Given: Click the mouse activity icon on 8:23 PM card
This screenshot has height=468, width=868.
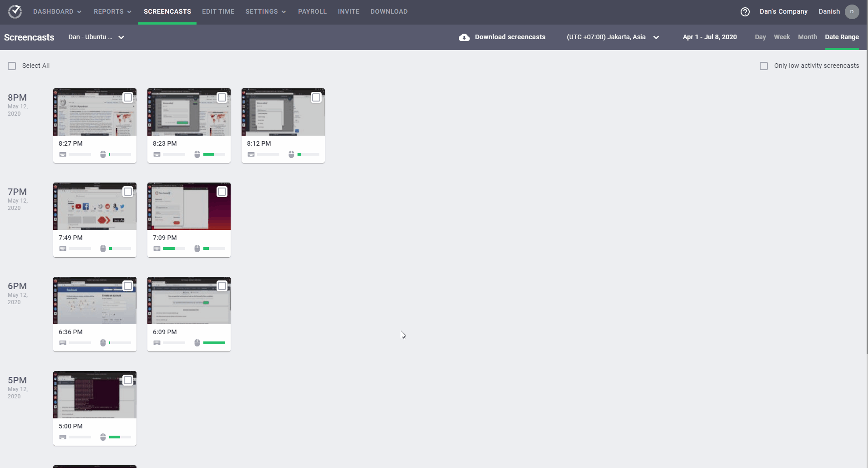Looking at the screenshot, I should point(197,154).
